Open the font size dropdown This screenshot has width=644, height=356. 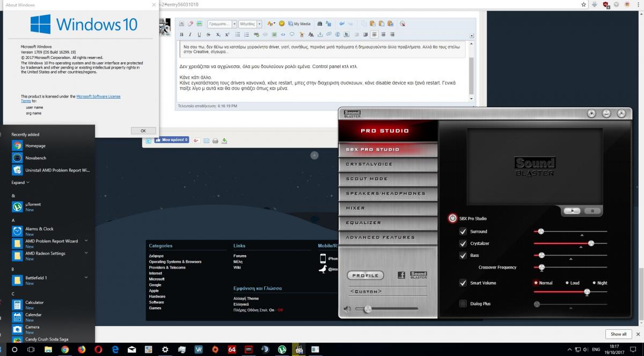(250, 24)
